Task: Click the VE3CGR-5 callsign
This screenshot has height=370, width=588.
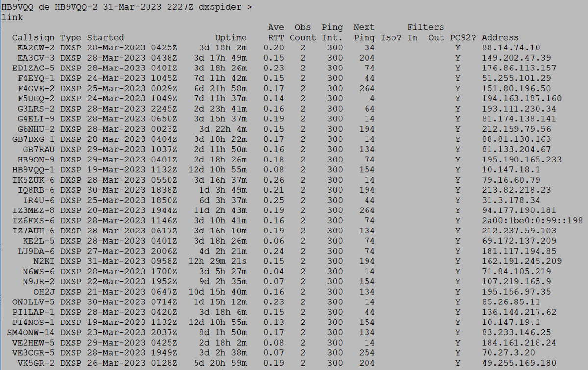Action: tap(34, 352)
